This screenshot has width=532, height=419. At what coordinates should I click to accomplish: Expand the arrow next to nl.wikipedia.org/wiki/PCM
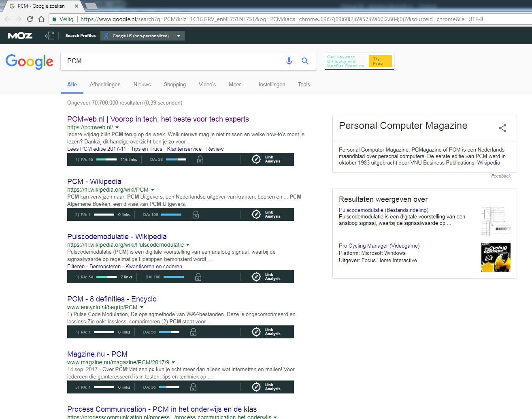153,190
